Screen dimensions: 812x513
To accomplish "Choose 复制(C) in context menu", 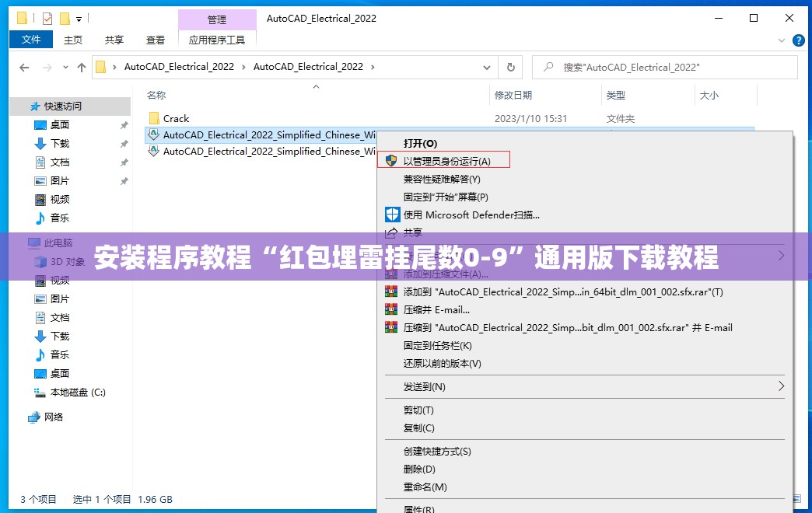I will click(418, 428).
